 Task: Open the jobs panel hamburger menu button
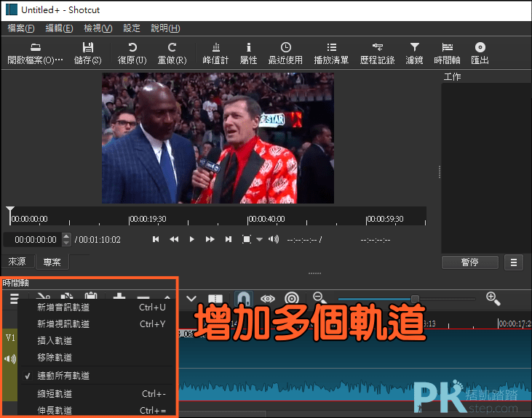(x=514, y=262)
